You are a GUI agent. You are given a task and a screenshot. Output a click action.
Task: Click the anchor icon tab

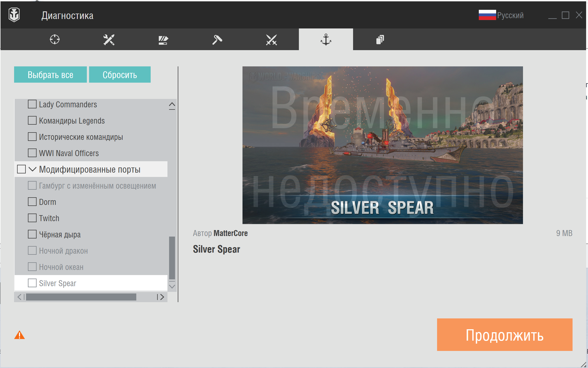pyautogui.click(x=326, y=40)
